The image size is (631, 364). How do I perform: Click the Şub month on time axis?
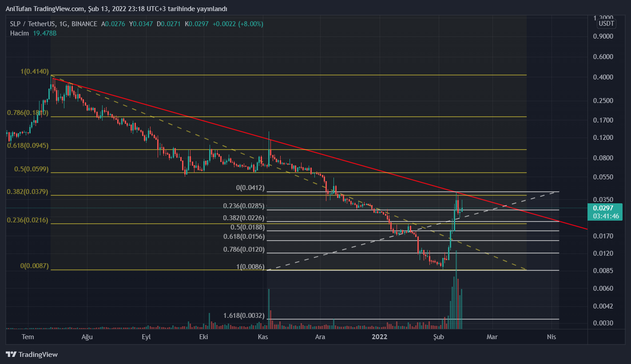click(439, 337)
